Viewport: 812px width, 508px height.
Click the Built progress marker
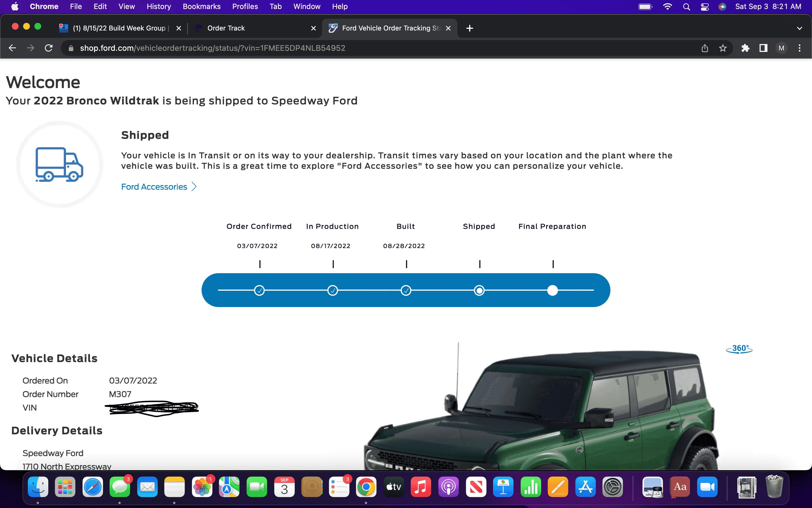coord(406,290)
